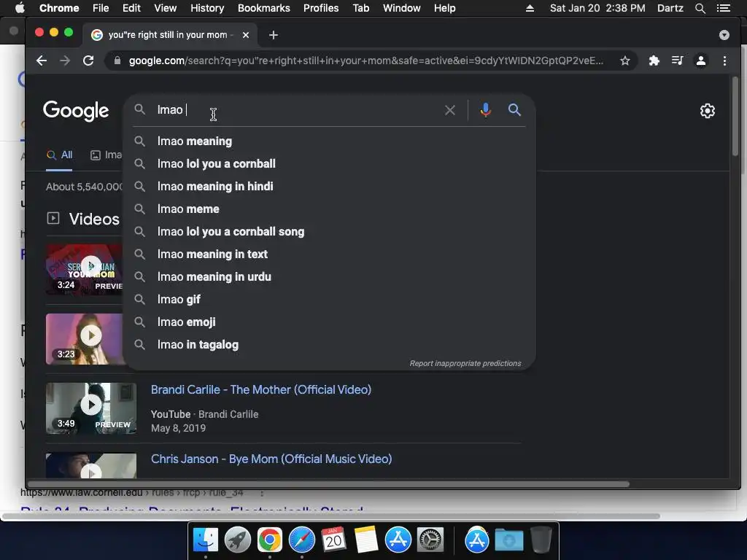Select the "lmao gif" suggestion

coord(329,300)
